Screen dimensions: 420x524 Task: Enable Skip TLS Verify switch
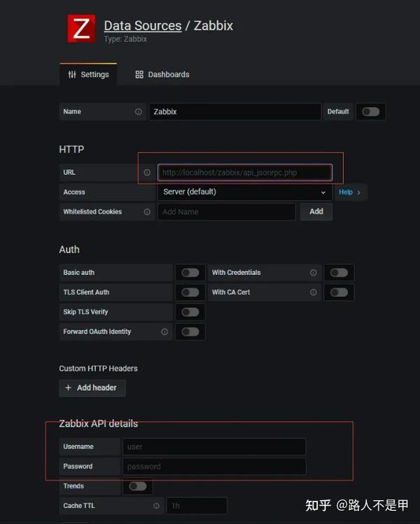click(190, 312)
